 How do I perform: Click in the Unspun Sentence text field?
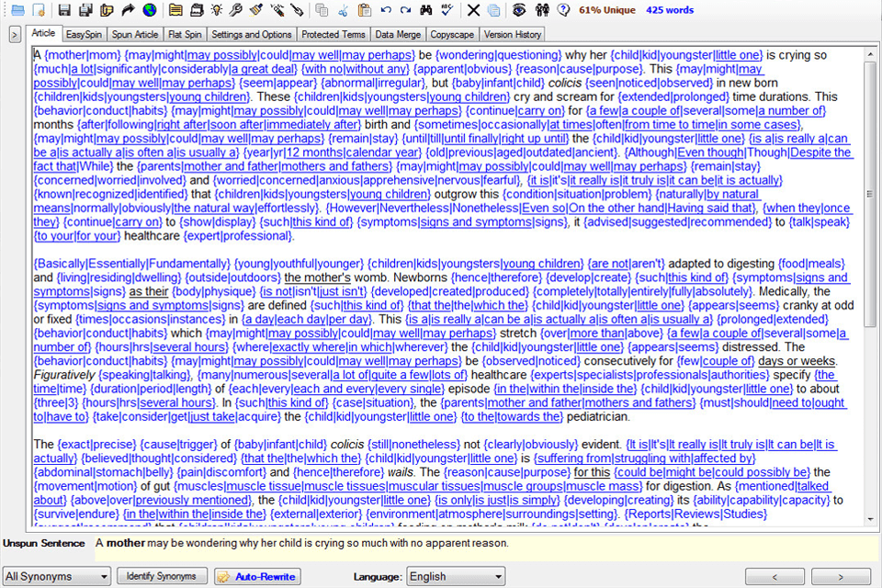(486, 548)
